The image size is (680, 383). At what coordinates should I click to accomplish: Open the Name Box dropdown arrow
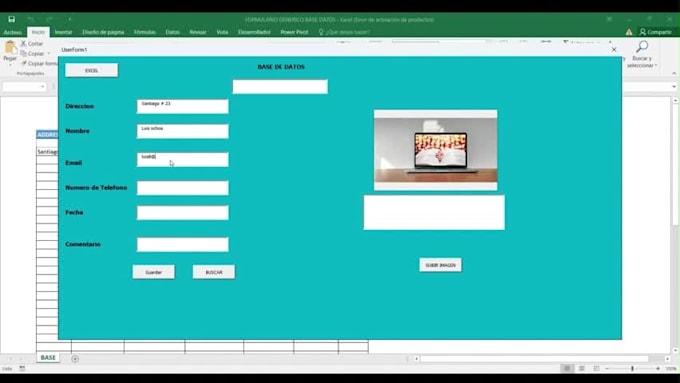(42, 87)
